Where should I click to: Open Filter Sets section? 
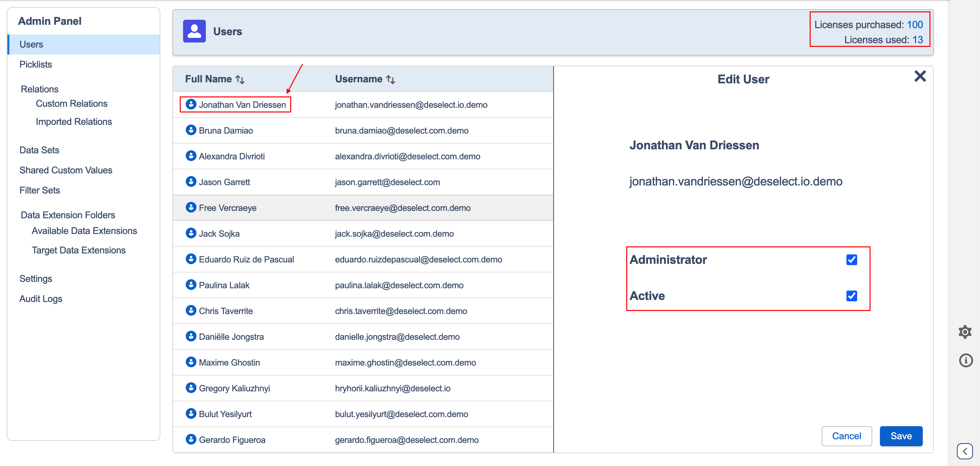pos(39,190)
